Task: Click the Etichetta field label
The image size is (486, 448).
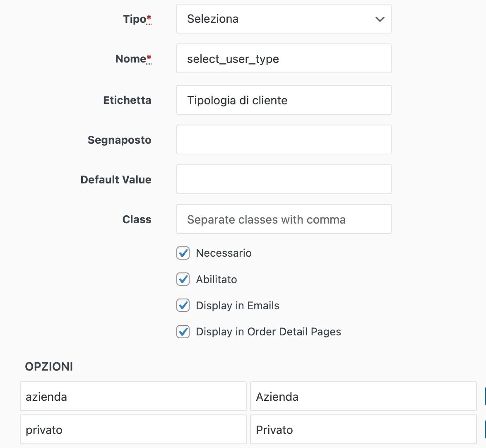Action: click(127, 100)
